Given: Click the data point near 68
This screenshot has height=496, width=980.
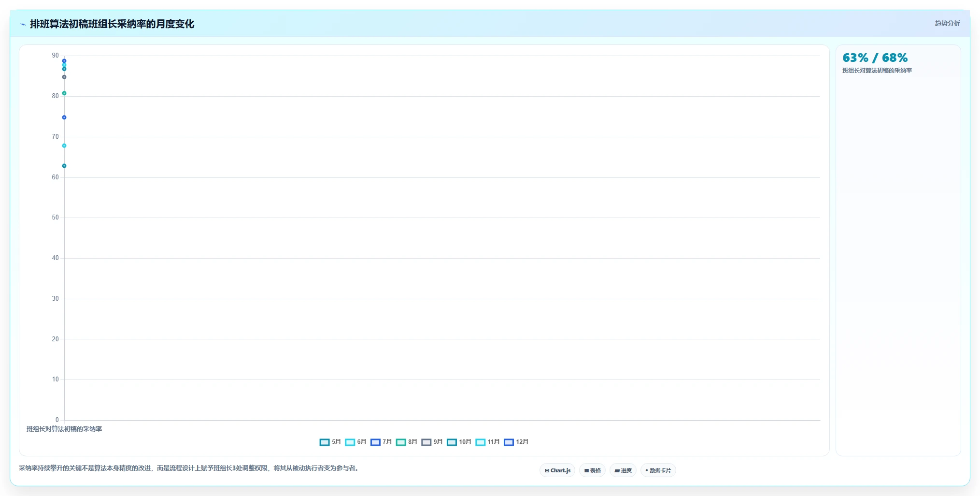Looking at the screenshot, I should click(x=64, y=146).
